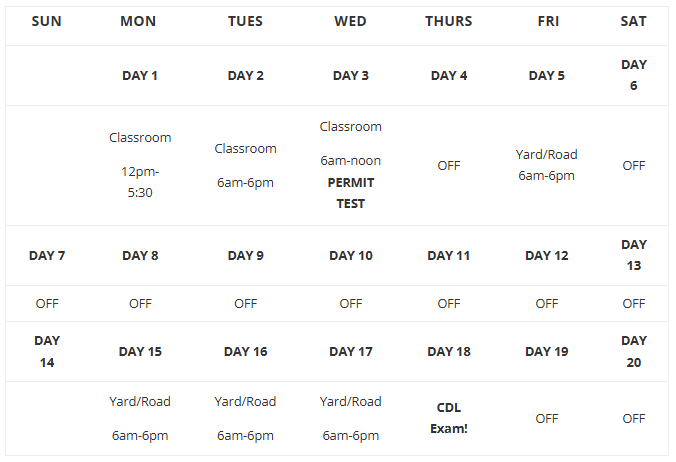Select Friday's Yard/Road 6am-6pm on Day 5
The height and width of the screenshot is (462, 676).
546,165
